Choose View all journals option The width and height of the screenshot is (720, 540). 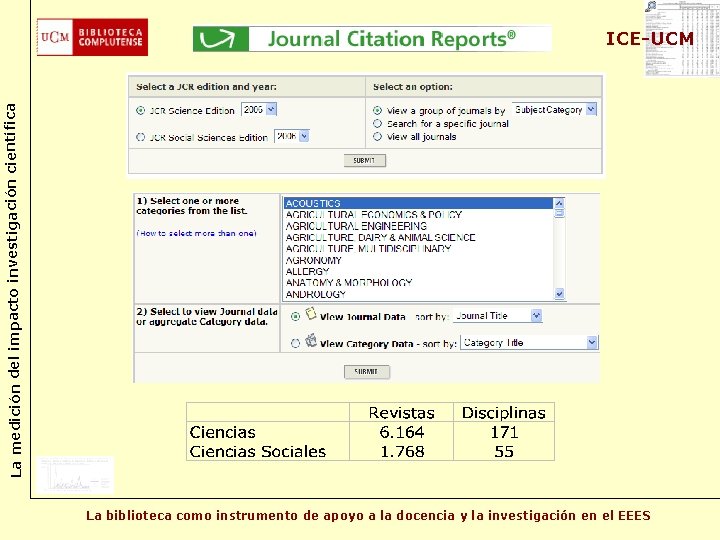377,136
